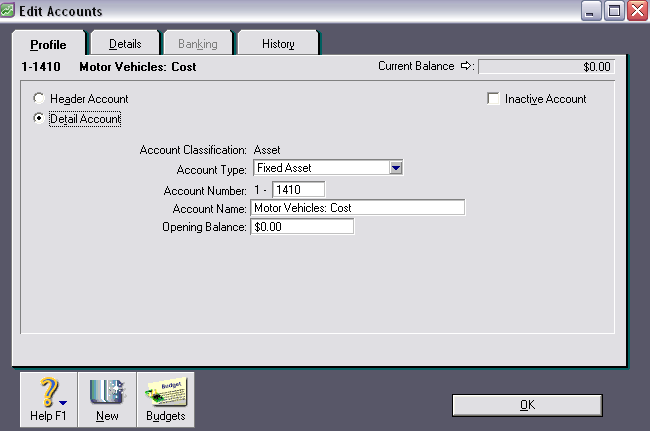Screen dimensions: 650x431
Task: Close the Edit Accounts window
Action: [x=637, y=11]
